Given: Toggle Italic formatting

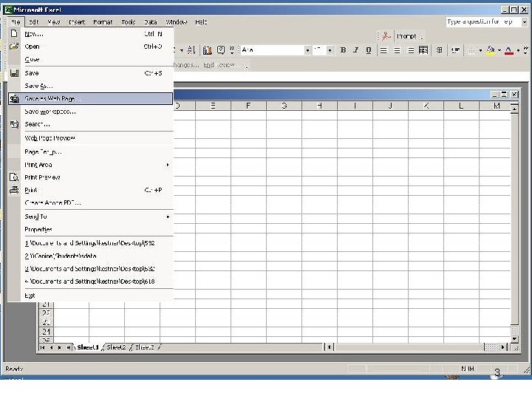Looking at the screenshot, I should [355, 50].
